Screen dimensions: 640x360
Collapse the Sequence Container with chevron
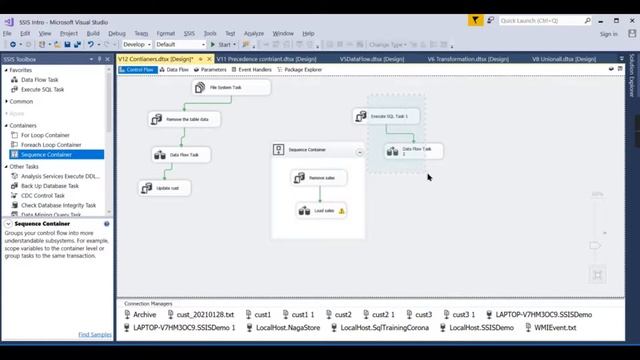(360, 152)
